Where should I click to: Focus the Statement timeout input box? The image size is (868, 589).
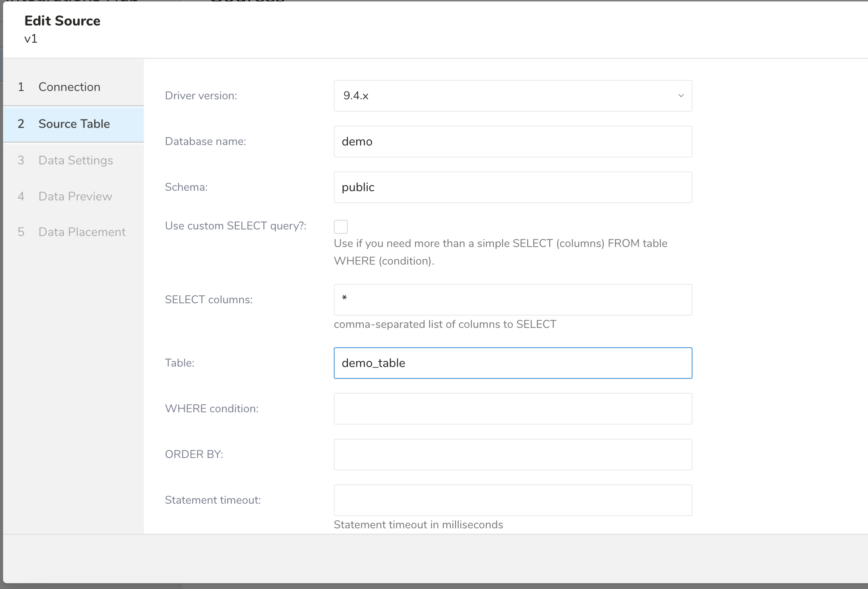point(513,500)
